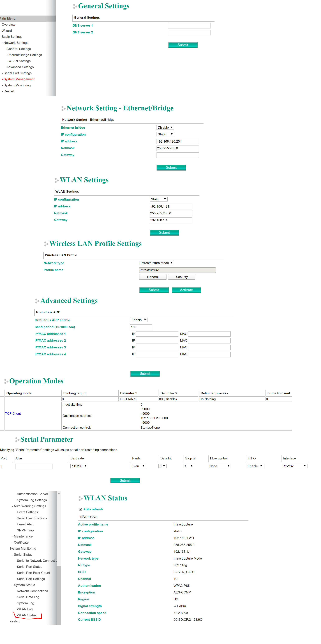Open the Gratuitous ARP enable dropdown
Screen dimensions: 321x644
pyautogui.click(x=139, y=320)
